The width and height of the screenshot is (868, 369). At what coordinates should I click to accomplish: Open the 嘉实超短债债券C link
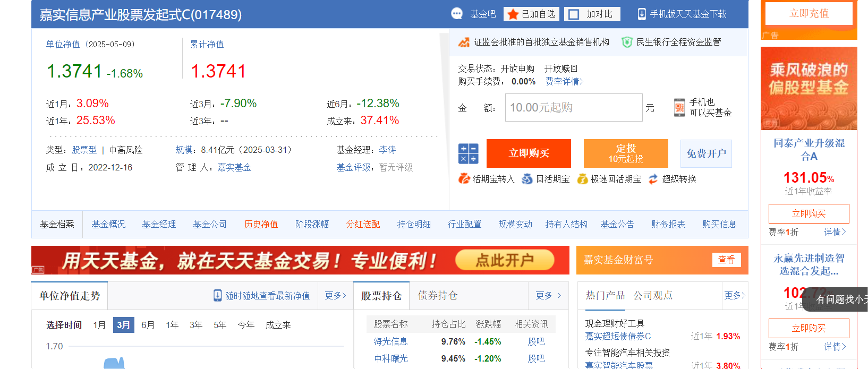[618, 336]
